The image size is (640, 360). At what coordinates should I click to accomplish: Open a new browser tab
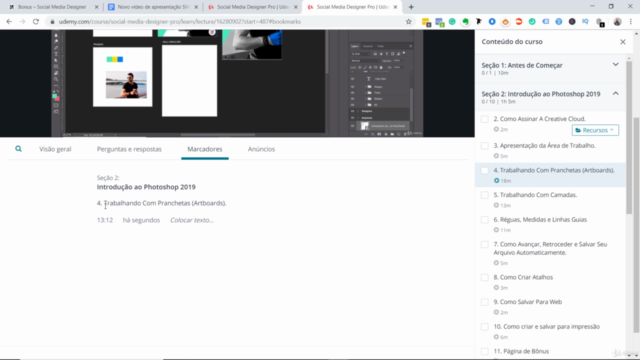tap(411, 7)
